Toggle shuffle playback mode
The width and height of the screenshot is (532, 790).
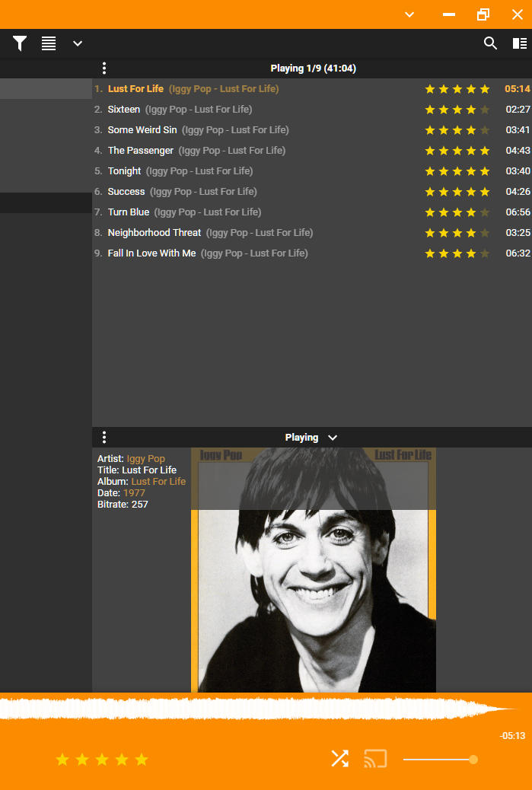pos(339,759)
